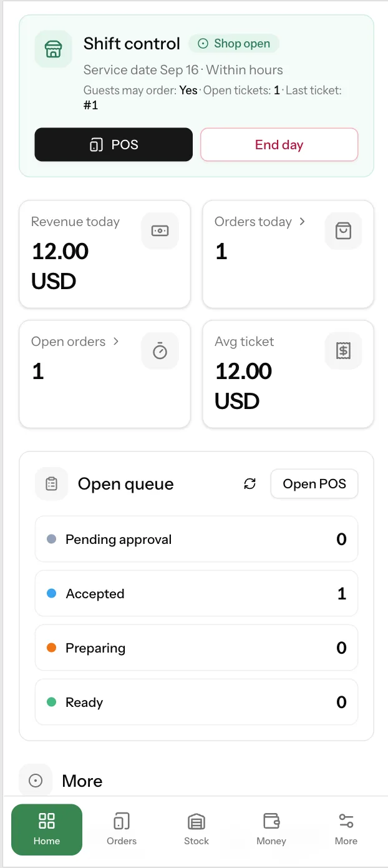Click the receipt icon on Avg ticket card
This screenshot has width=388, height=868.
[343, 351]
